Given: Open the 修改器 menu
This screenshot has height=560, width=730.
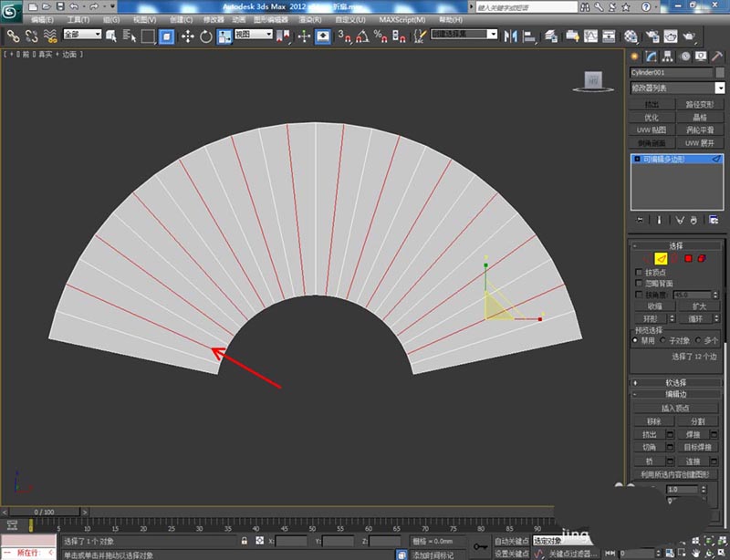Looking at the screenshot, I should pos(214,19).
